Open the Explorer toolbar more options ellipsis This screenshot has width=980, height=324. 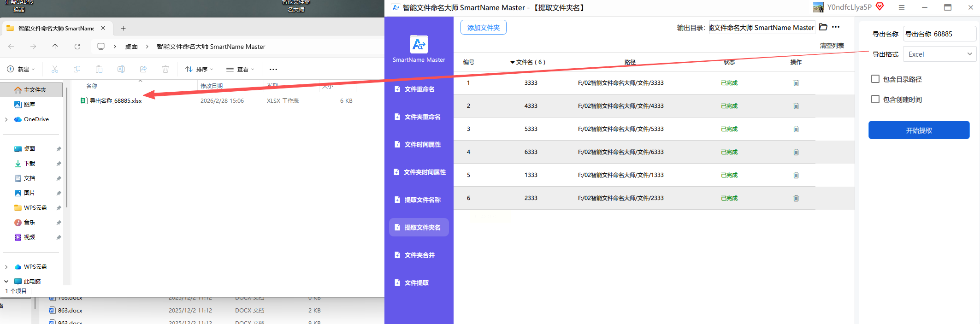pos(273,70)
